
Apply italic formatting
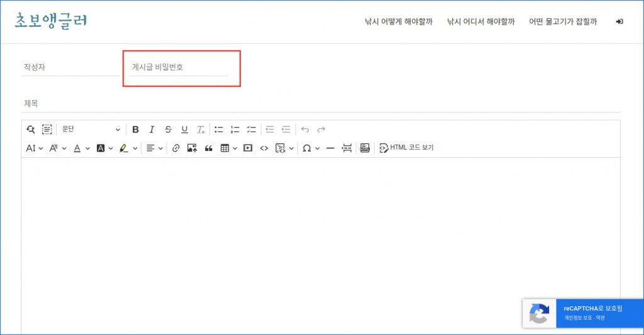[152, 129]
